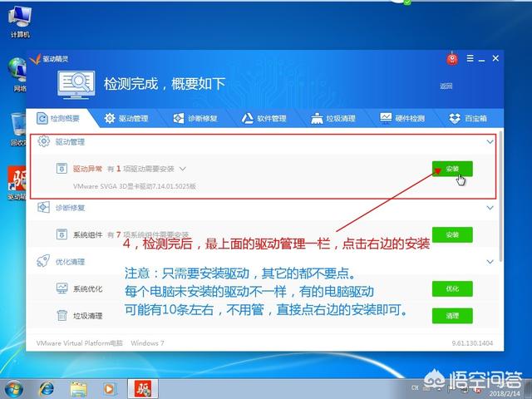Image resolution: width=532 pixels, height=399 pixels.
Task: Click the 清理 button for 垃圾清理
Action: [x=452, y=316]
